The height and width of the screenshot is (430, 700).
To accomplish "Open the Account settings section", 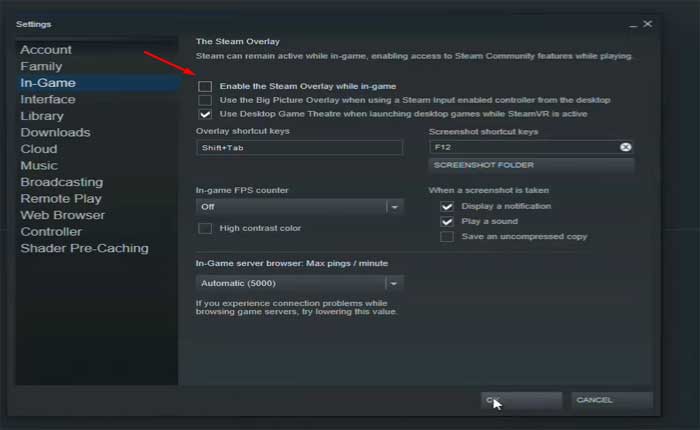I will pyautogui.click(x=46, y=50).
